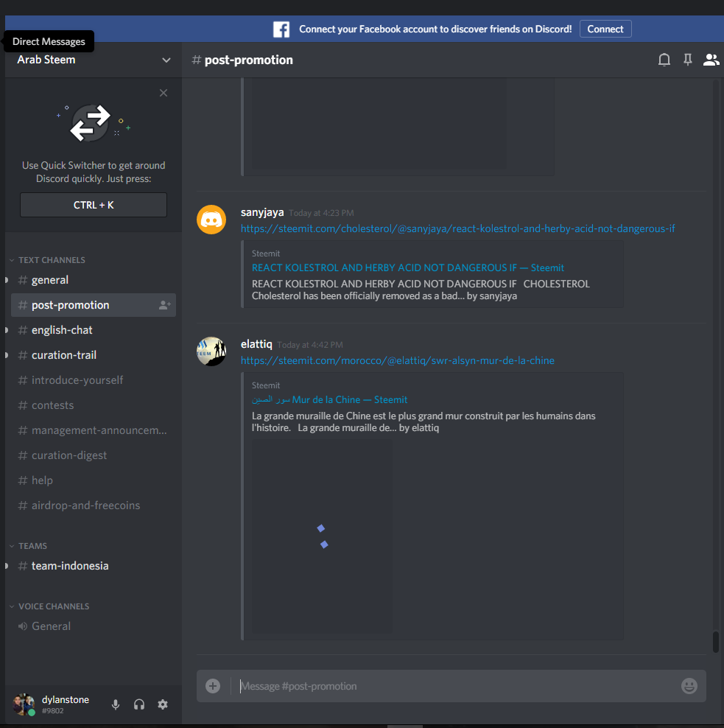
Task: Open the general channel
Action: click(94, 280)
